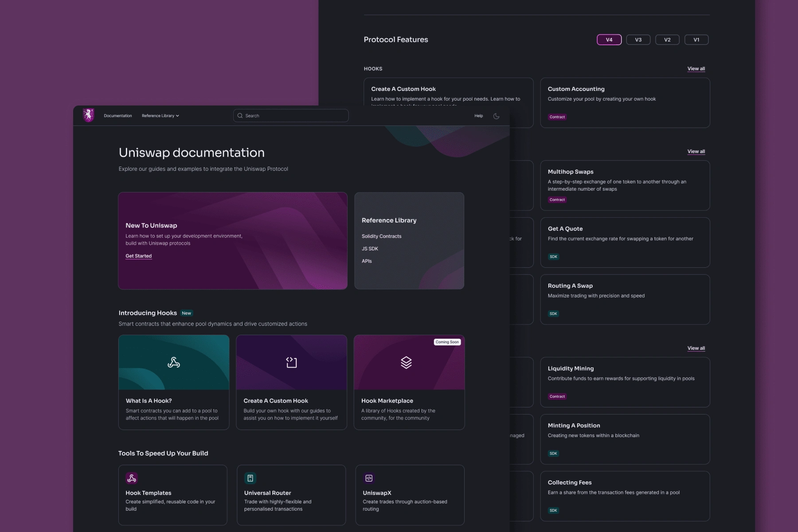This screenshot has height=532, width=798.
Task: Open the Custom Accounting card
Action: [625, 103]
